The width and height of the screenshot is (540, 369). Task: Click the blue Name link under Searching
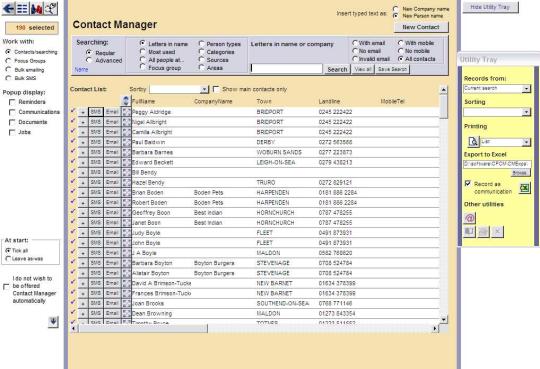point(81,69)
